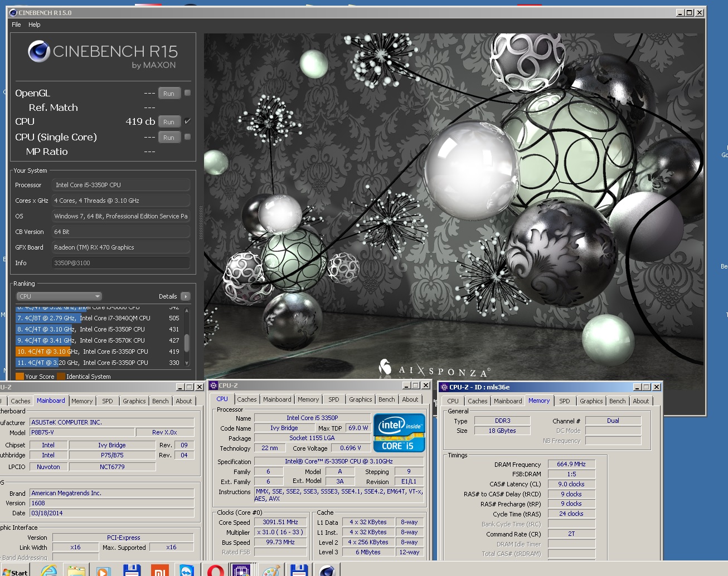Click BIOS date 03/18/2014 field
Image resolution: width=728 pixels, height=576 pixels.
[111, 513]
